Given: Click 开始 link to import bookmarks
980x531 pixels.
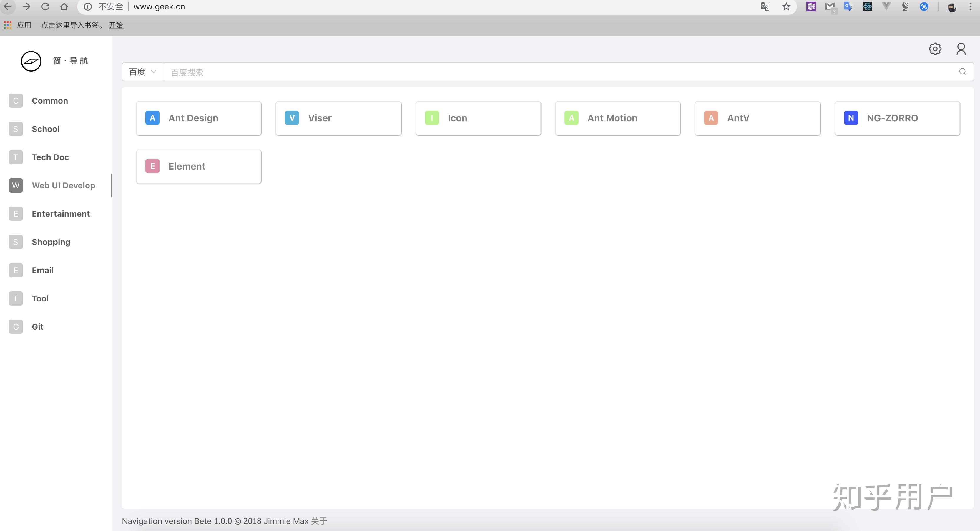Looking at the screenshot, I should [116, 26].
